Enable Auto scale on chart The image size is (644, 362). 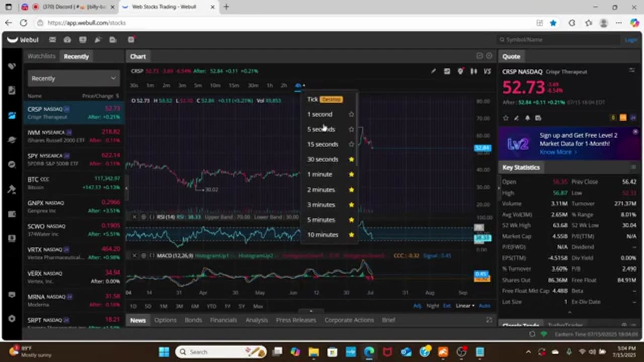tap(485, 306)
